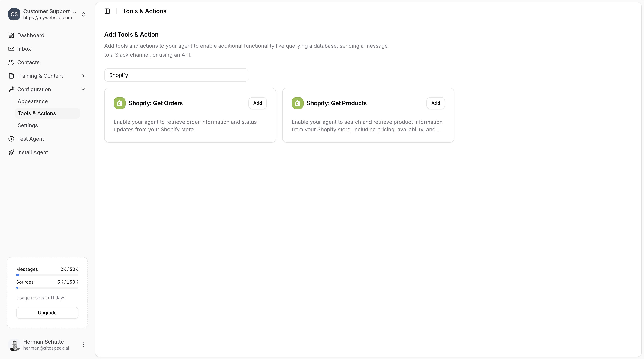Viewport: 644px width, 359px height.
Task: Select the Contacts icon
Action: point(11,62)
